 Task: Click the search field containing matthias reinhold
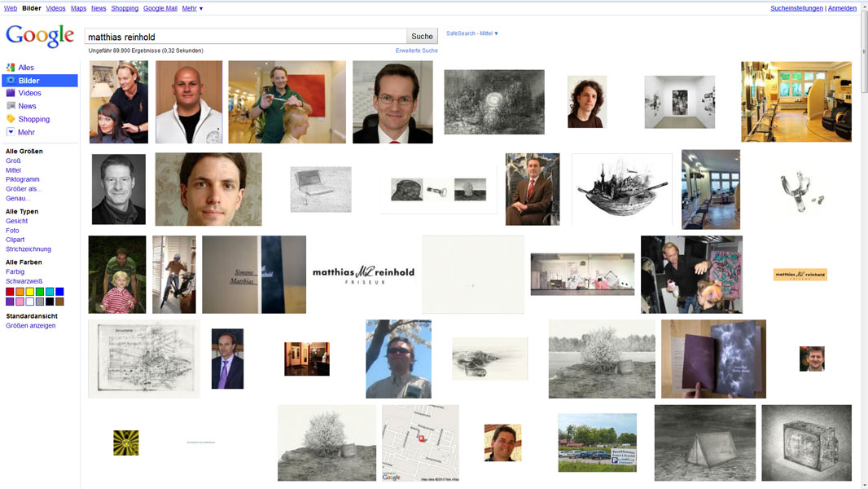coord(245,37)
